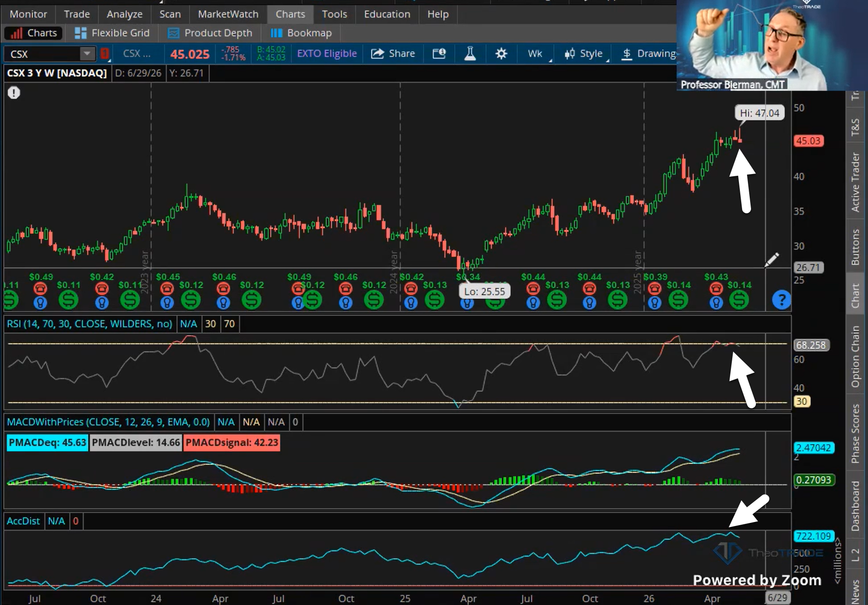The height and width of the screenshot is (605, 868).
Task: Click the Professor Bierman webcam thumbnail
Action: click(772, 45)
